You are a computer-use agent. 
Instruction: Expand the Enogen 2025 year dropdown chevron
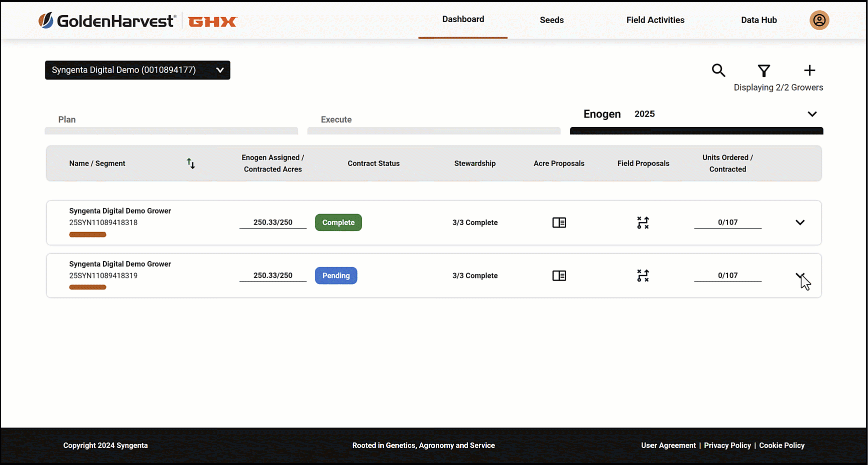[x=812, y=114]
